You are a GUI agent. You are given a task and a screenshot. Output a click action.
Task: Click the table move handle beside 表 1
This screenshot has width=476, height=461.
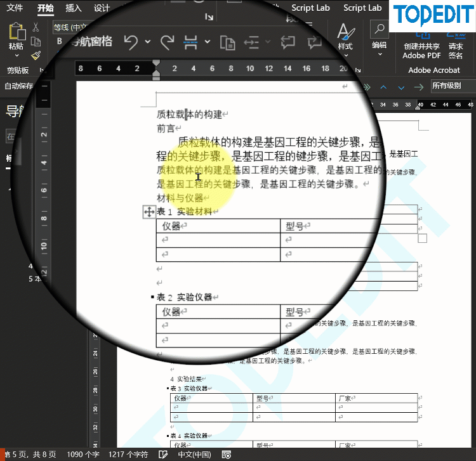point(149,212)
